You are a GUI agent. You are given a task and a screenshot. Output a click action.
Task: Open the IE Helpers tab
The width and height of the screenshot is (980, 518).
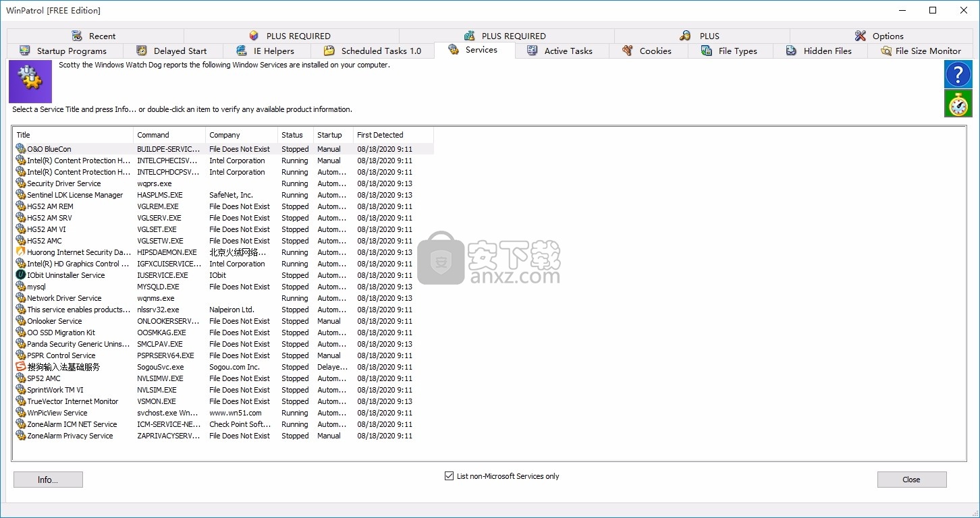point(267,51)
